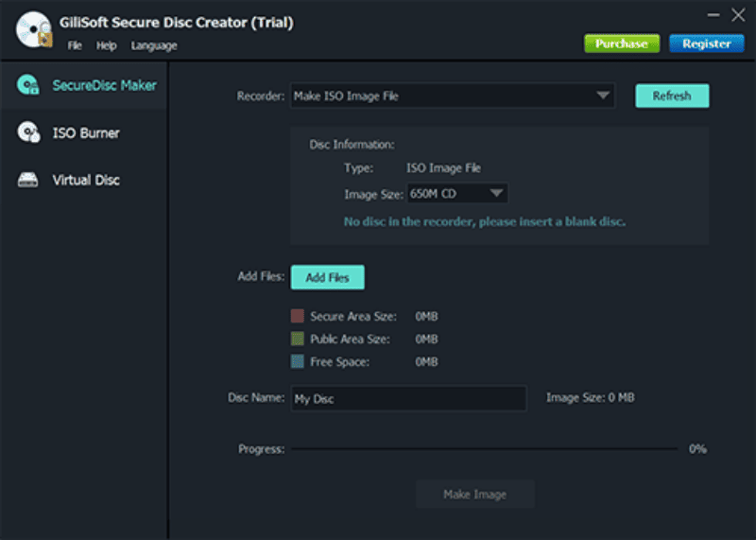This screenshot has height=540, width=756.
Task: Minimize the application window
Action: (713, 15)
